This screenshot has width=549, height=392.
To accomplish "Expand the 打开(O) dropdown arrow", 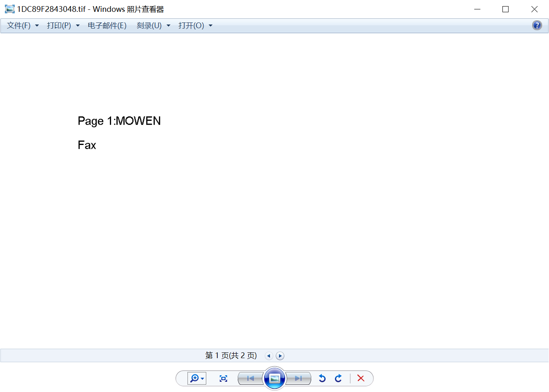I will [x=211, y=26].
